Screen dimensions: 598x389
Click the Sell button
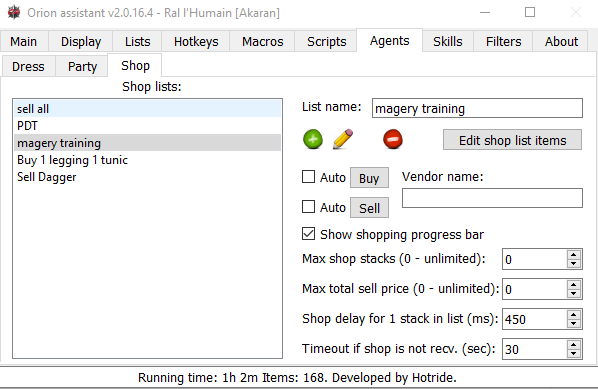[369, 208]
